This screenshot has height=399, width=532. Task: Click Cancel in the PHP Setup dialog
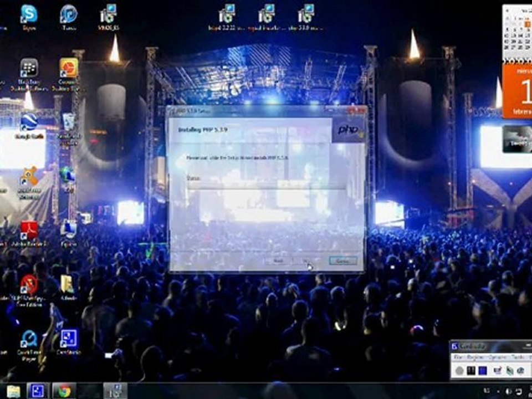[342, 260]
